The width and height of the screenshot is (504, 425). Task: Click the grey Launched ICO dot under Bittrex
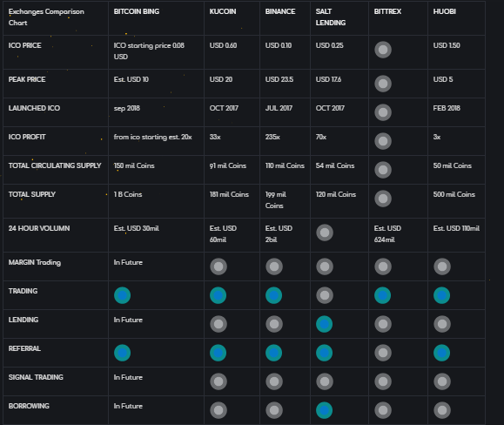[x=383, y=112]
